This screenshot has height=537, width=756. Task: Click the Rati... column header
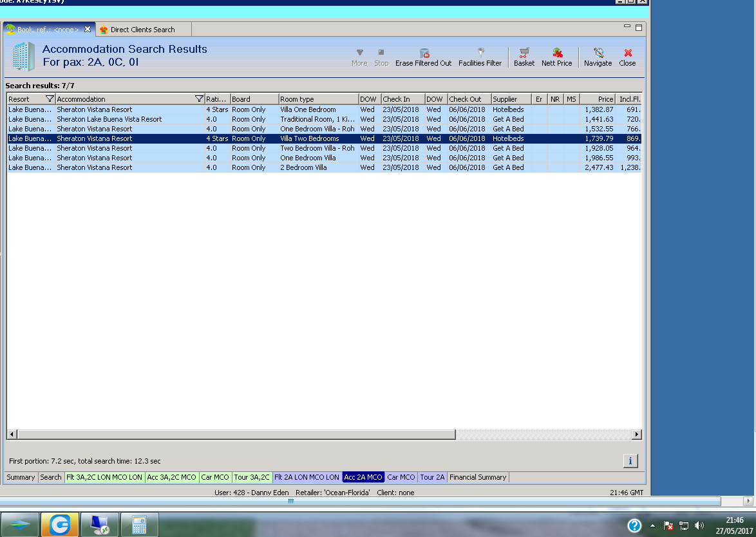(217, 99)
